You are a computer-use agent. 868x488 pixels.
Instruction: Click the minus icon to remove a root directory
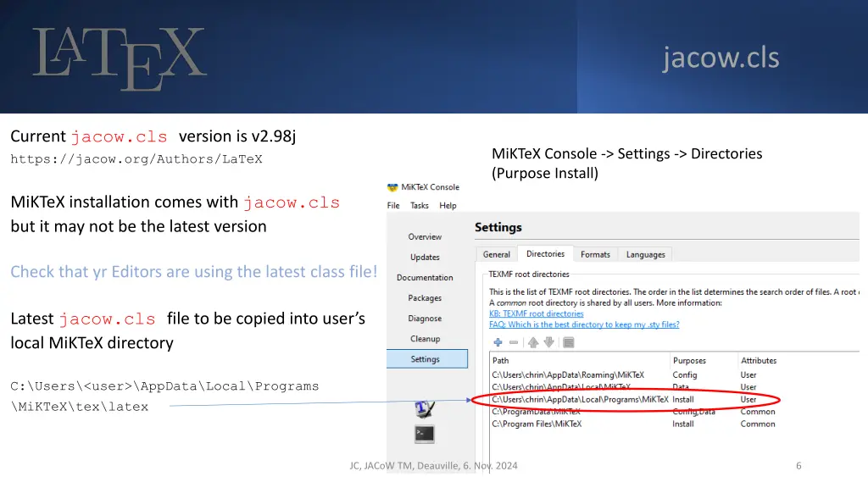click(514, 342)
